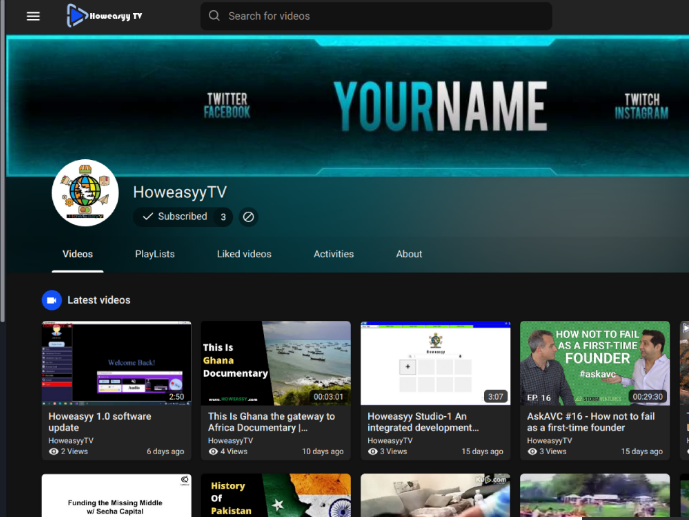Screen dimensions: 690x520
Task: Click the 10 days ago text
Action: [323, 451]
